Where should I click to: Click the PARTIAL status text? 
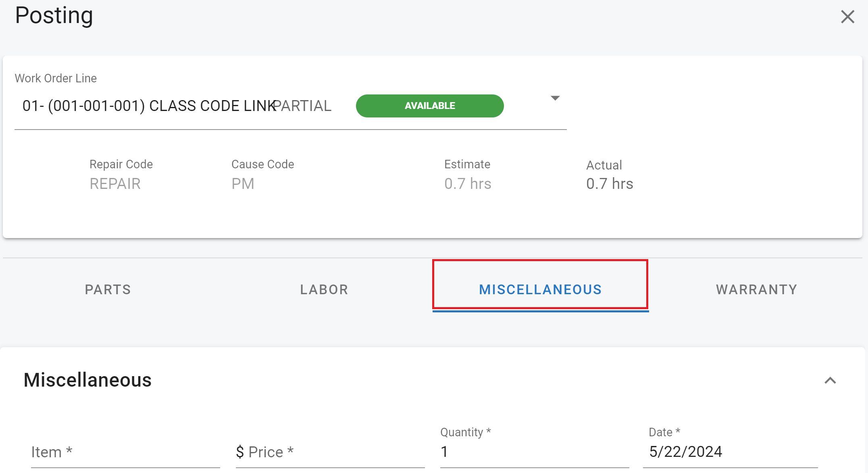tap(303, 106)
